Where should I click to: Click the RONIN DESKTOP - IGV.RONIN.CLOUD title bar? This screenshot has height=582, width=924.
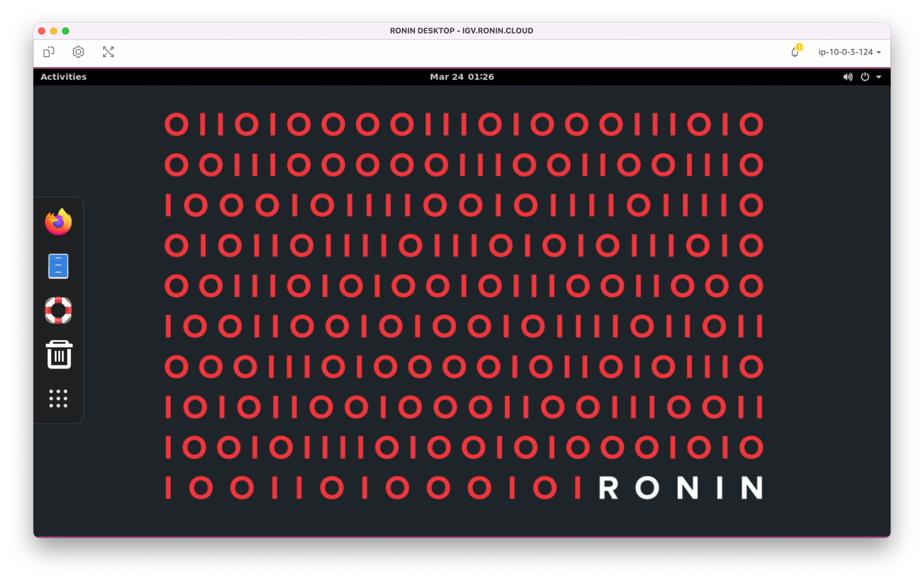point(461,31)
